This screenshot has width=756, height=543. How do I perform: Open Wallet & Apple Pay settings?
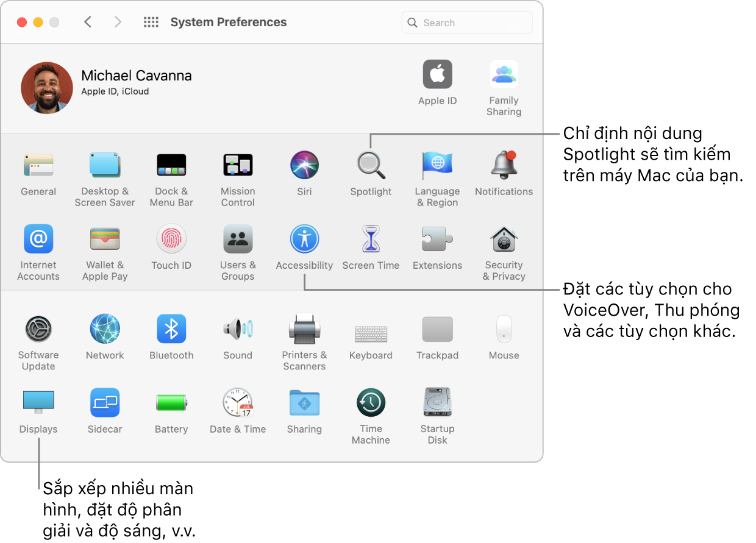pyautogui.click(x=105, y=239)
